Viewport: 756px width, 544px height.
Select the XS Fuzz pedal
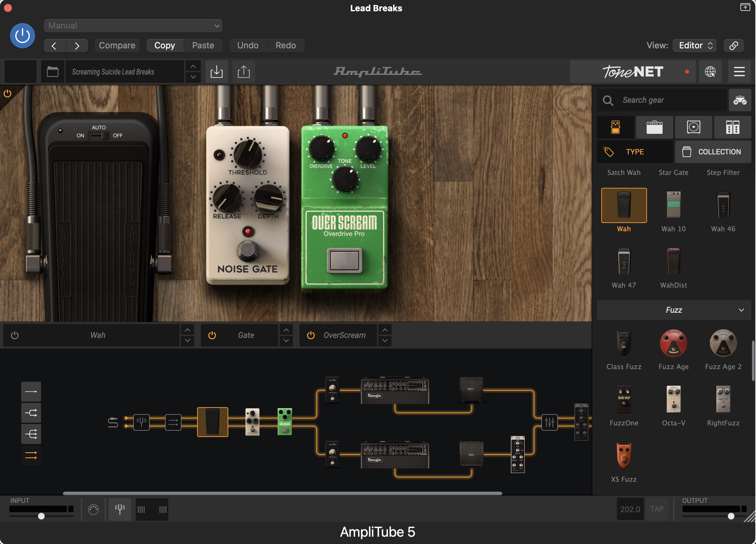point(624,456)
